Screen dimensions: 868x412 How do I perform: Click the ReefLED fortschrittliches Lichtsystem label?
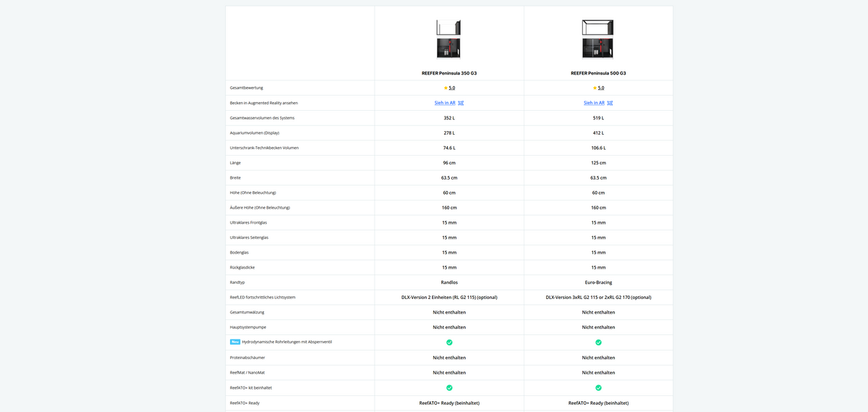click(x=263, y=298)
